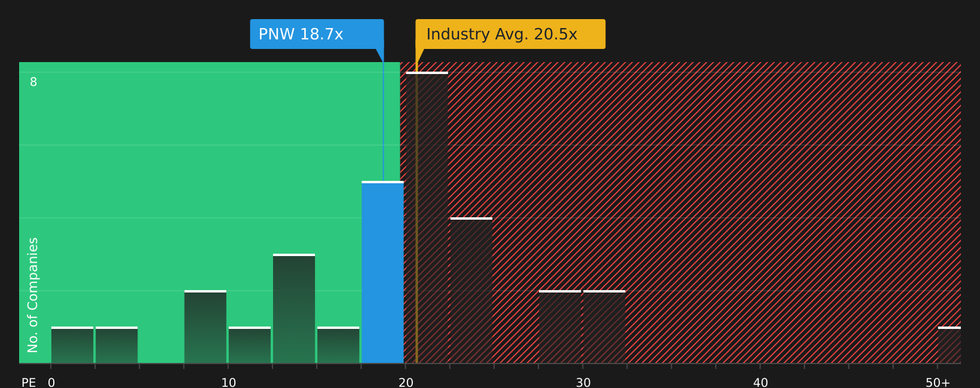Image resolution: width=980 pixels, height=388 pixels.
Task: Click the y-axis value 8
Action: (x=33, y=82)
